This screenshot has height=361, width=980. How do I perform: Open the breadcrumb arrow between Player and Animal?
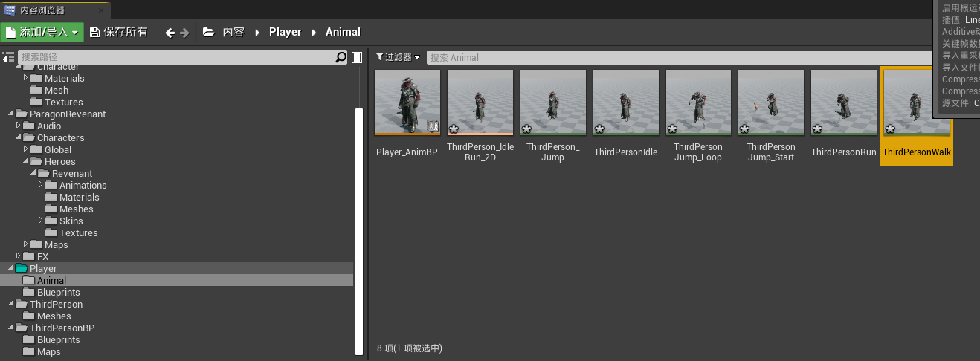coord(314,32)
